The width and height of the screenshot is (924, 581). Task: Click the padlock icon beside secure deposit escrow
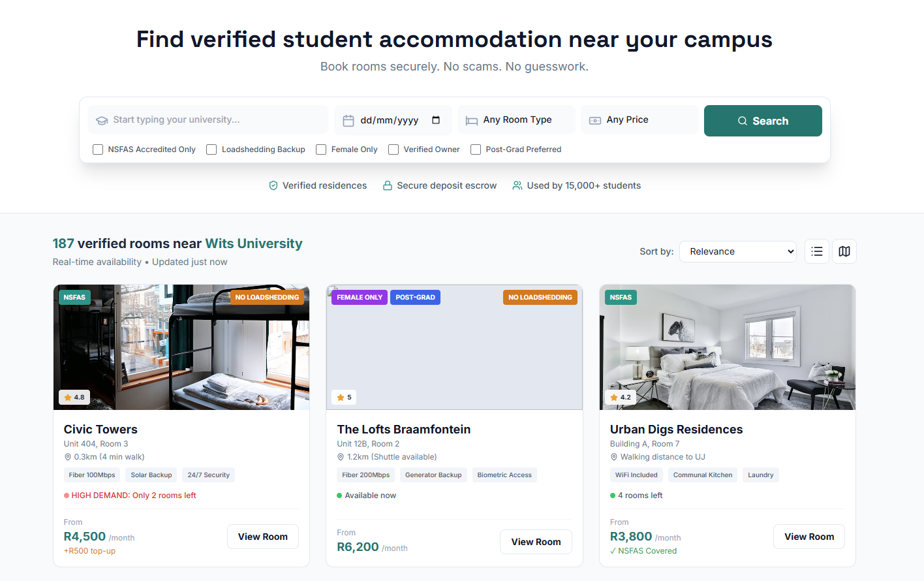point(387,185)
